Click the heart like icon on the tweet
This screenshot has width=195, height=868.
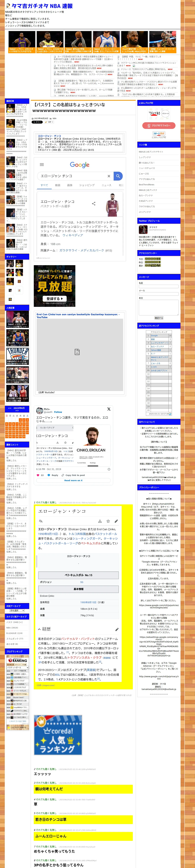[x=38, y=475]
